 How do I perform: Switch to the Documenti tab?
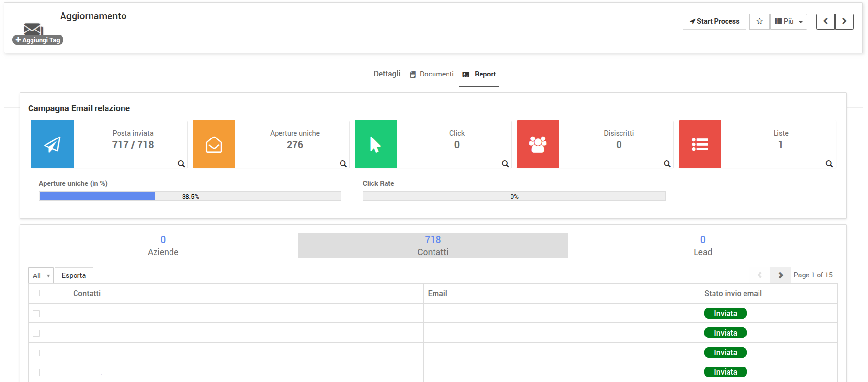point(432,74)
